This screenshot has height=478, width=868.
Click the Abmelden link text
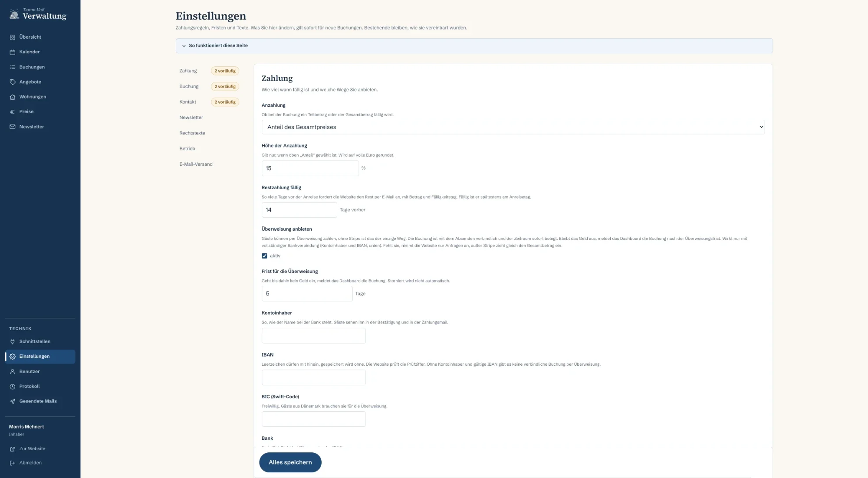click(30, 463)
